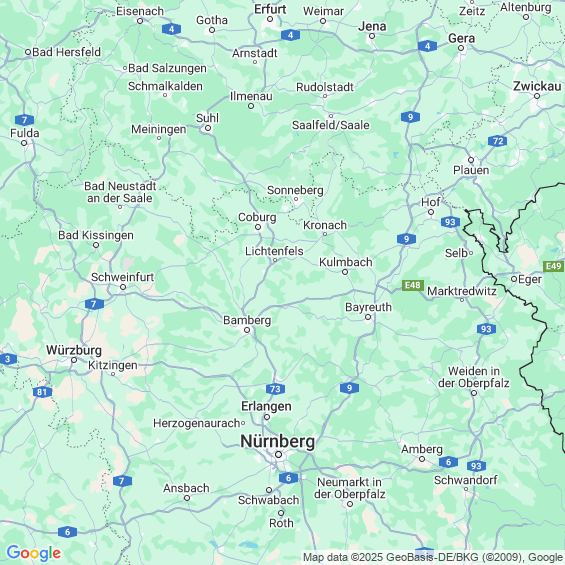
Task: Click the Bayreuth city label
Action: pyautogui.click(x=368, y=307)
